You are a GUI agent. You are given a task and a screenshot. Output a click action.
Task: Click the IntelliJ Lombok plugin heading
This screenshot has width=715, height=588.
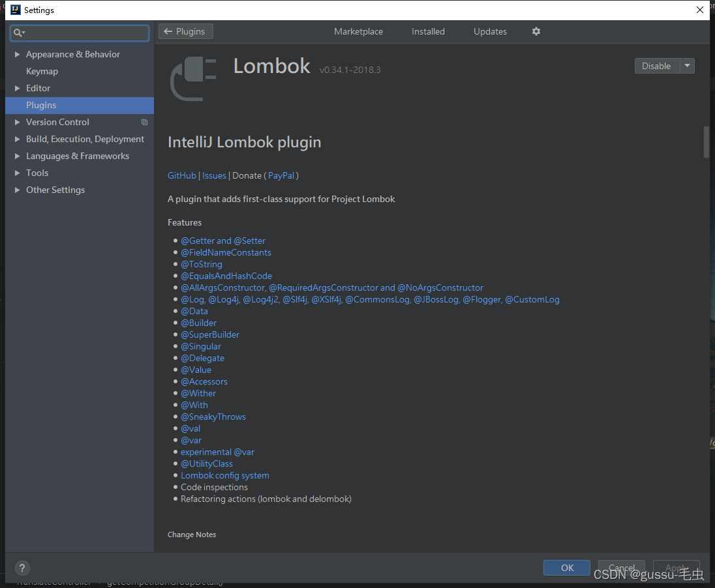(245, 142)
